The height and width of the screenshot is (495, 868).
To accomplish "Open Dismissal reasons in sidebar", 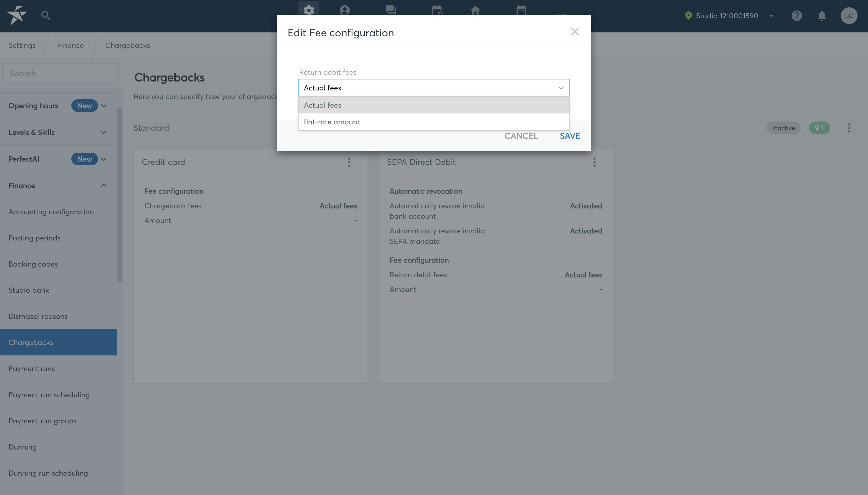I will click(x=59, y=316).
